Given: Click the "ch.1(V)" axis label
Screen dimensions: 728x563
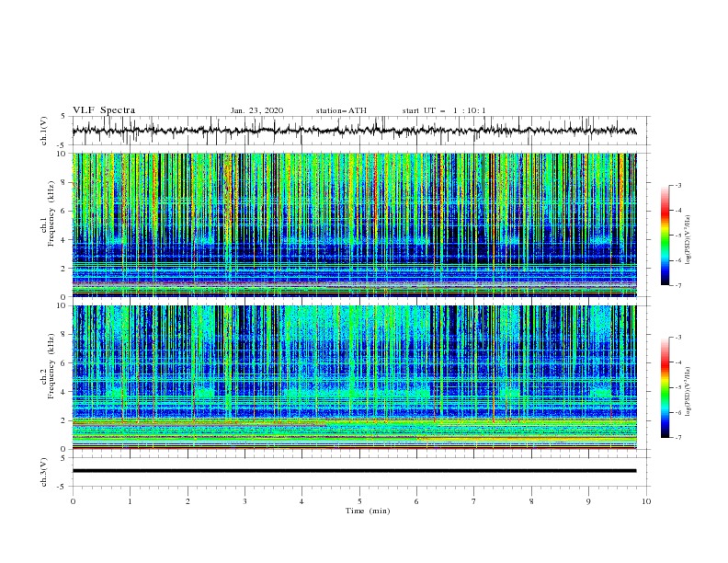Looking at the screenshot, I should point(44,131).
